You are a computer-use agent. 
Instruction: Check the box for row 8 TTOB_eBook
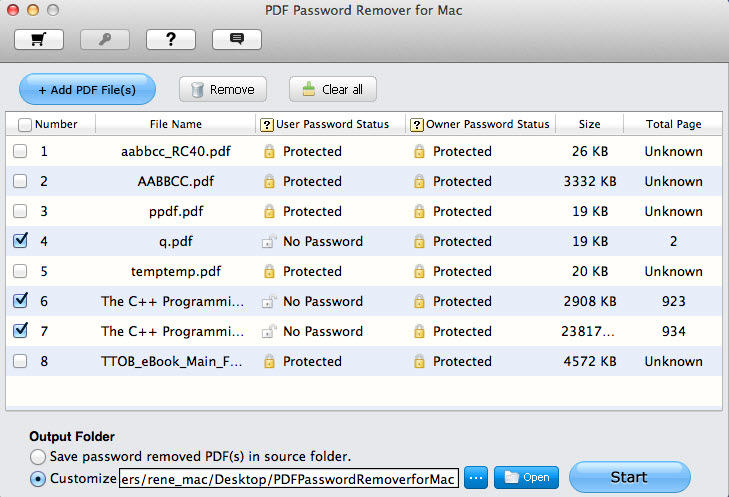pyautogui.click(x=20, y=361)
